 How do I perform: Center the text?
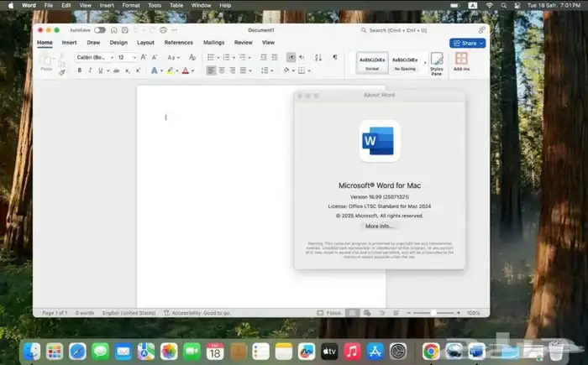(x=222, y=70)
